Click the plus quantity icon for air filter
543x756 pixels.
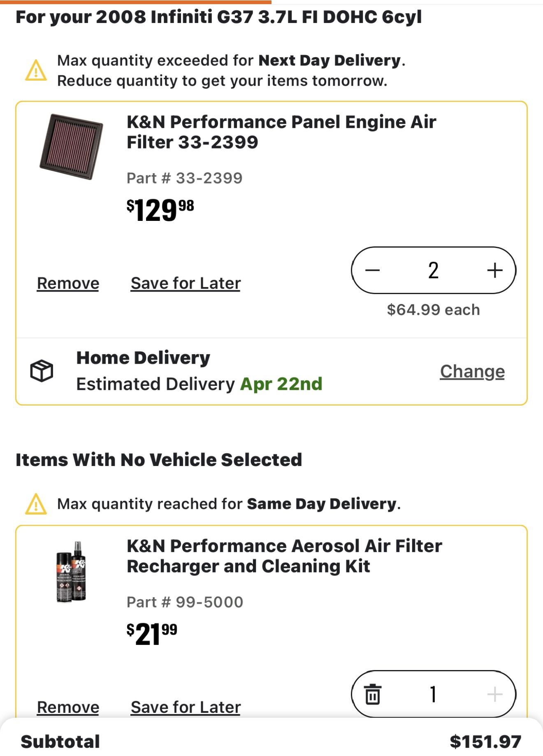coord(495,269)
